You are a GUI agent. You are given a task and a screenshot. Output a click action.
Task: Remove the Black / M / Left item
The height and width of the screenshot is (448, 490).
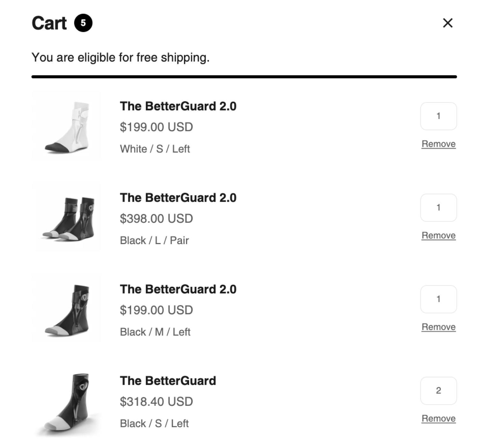(x=438, y=327)
